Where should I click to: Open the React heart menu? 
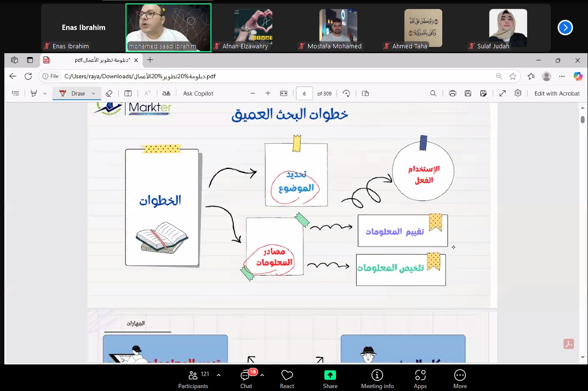pos(287,379)
